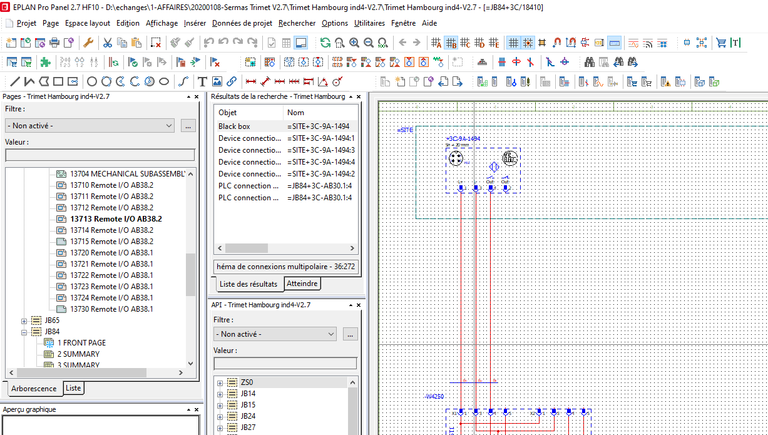Select the Ellipse drawing tool
Viewport: 768px width, 435px height.
point(164,81)
